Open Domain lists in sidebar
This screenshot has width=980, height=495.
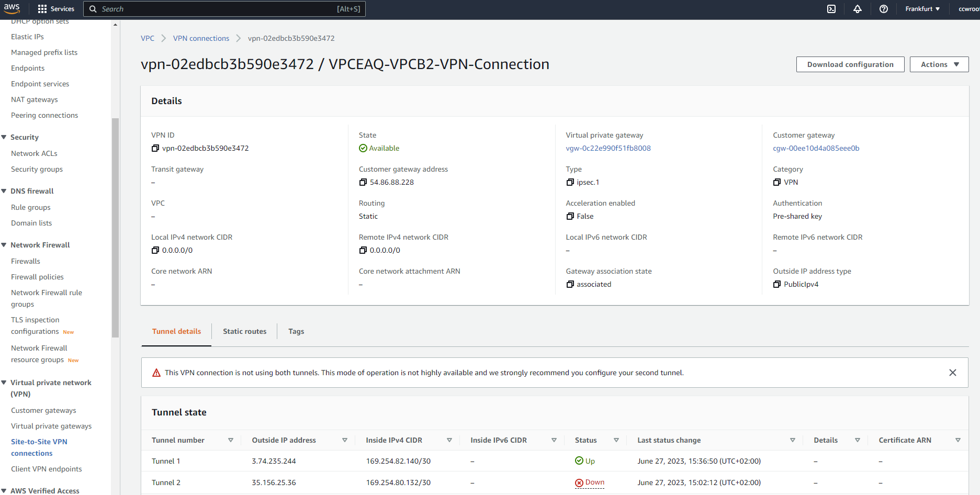coord(31,223)
